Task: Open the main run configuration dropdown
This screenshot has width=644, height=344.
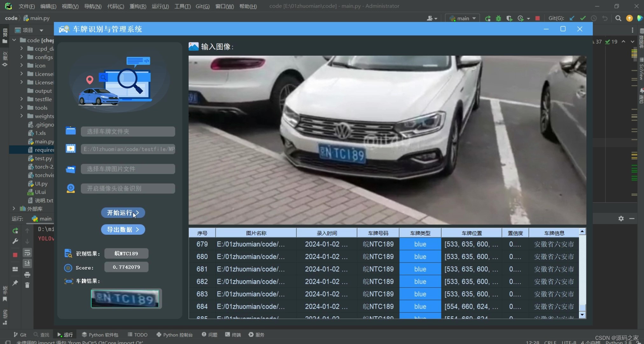Action: pos(463,18)
